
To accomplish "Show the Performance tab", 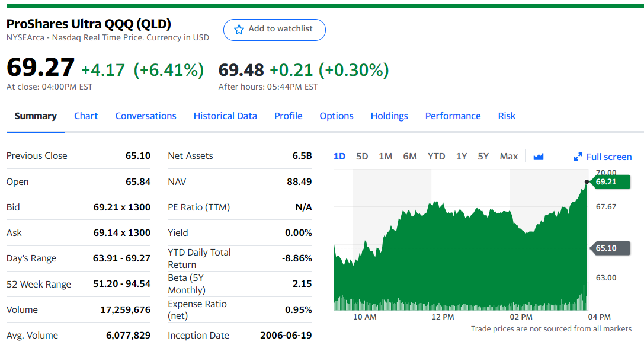I will (x=453, y=116).
